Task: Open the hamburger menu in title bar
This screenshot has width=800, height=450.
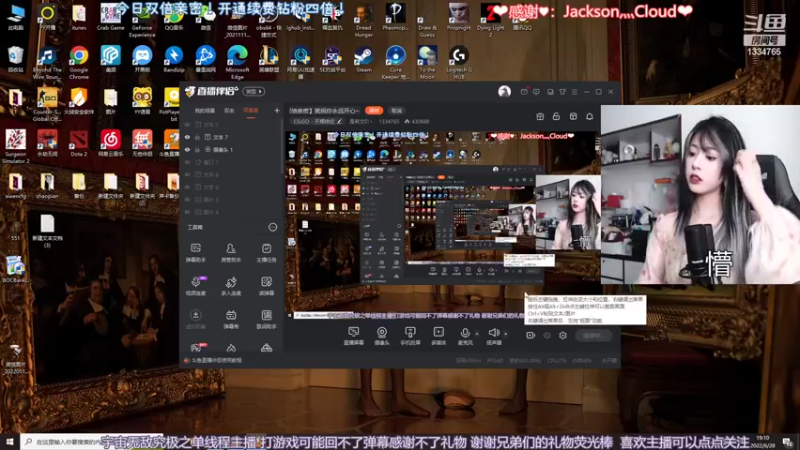Action: 574,92
